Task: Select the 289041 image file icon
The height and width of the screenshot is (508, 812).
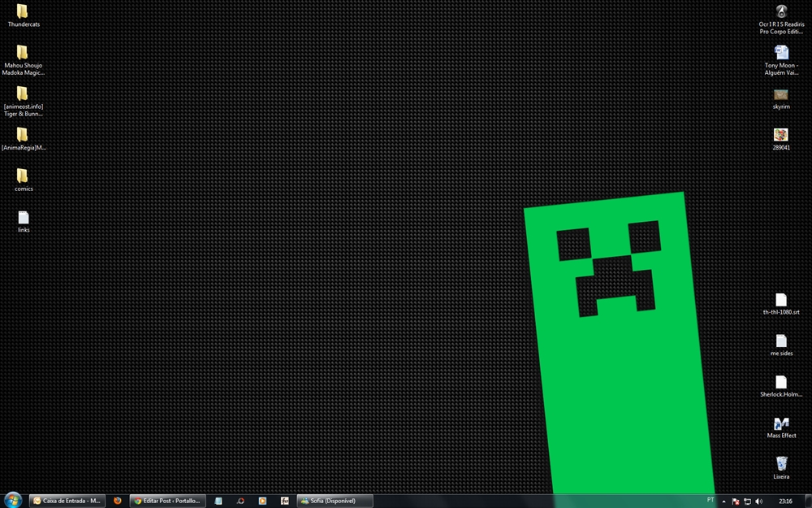Action: 781,135
